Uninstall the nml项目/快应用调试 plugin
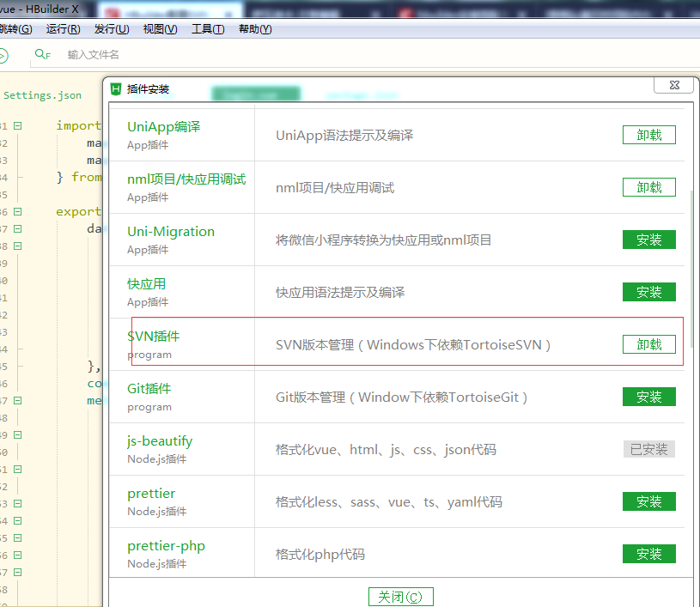This screenshot has height=607, width=700. tap(648, 187)
